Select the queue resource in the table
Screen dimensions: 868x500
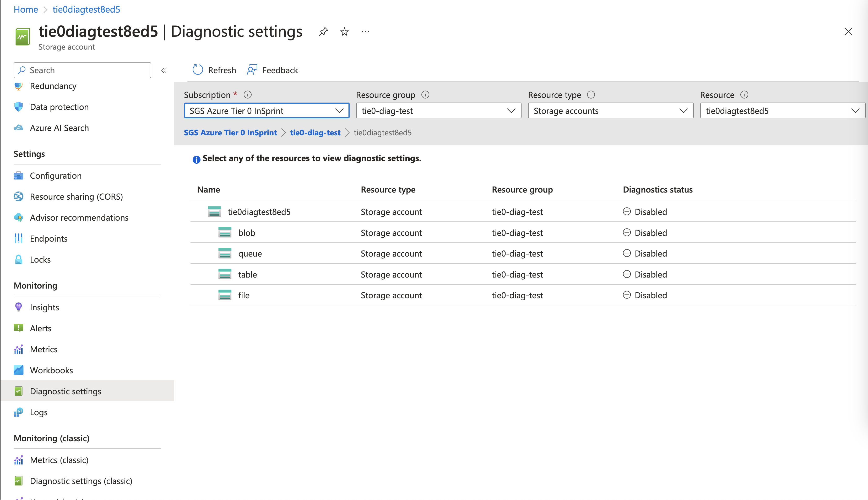pyautogui.click(x=250, y=253)
